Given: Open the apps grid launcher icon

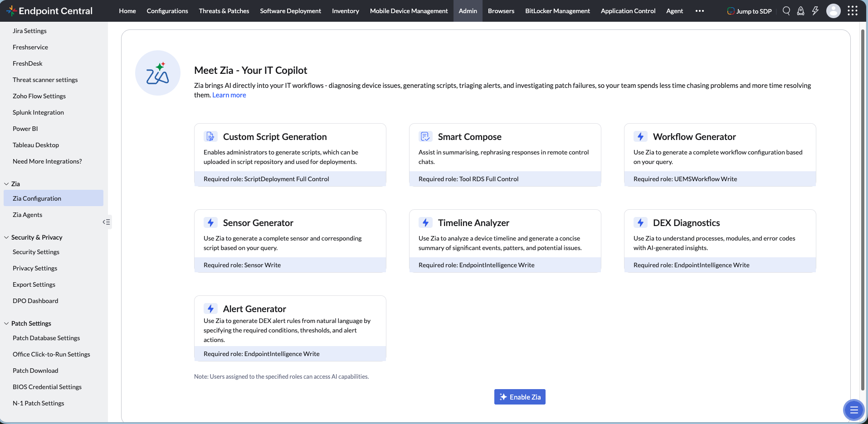Looking at the screenshot, I should click(x=853, y=11).
